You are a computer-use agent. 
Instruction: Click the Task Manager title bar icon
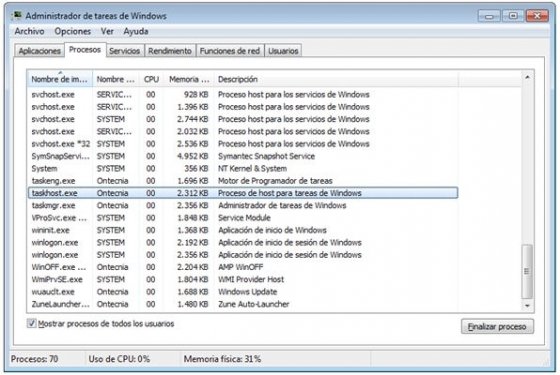pyautogui.click(x=16, y=16)
